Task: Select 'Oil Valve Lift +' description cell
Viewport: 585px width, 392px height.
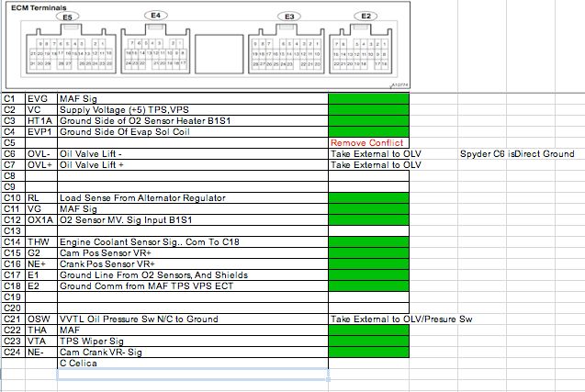Action: click(193, 165)
